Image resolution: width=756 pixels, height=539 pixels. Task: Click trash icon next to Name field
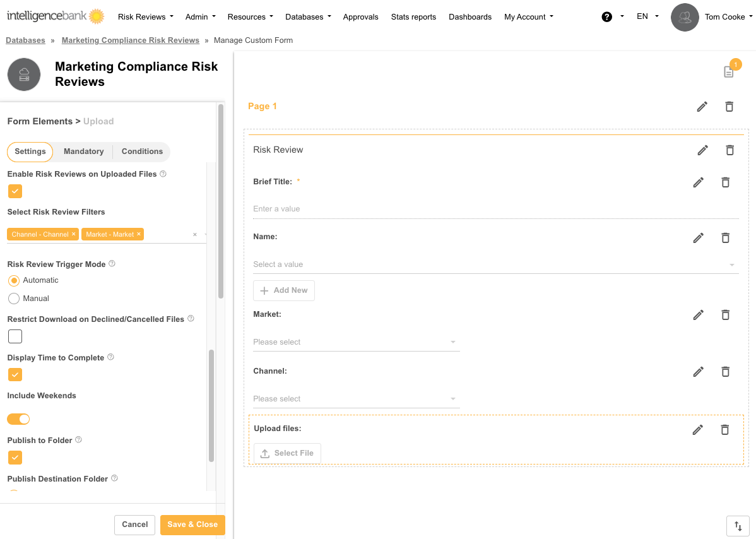click(725, 238)
